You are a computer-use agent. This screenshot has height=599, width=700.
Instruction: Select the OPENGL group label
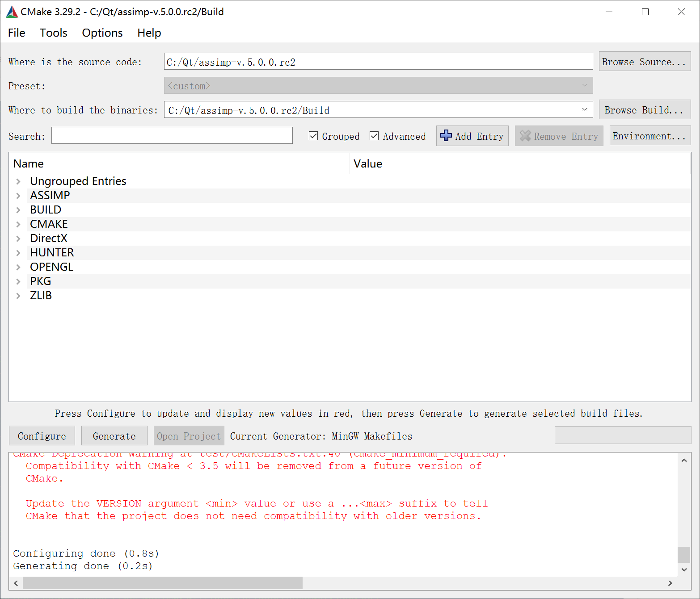click(52, 267)
